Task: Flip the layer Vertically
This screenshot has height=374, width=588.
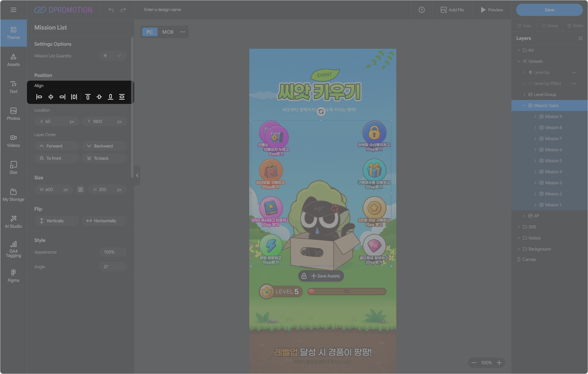Action: [57, 221]
